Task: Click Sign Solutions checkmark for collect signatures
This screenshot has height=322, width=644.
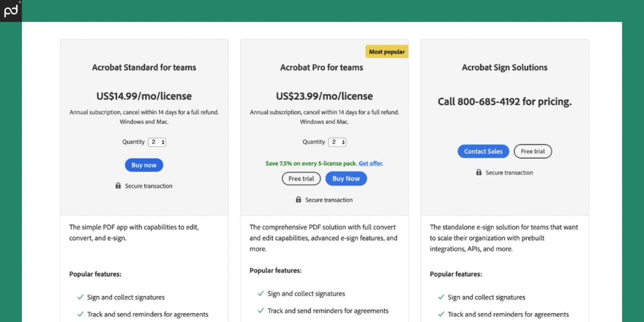Action: pyautogui.click(x=441, y=297)
